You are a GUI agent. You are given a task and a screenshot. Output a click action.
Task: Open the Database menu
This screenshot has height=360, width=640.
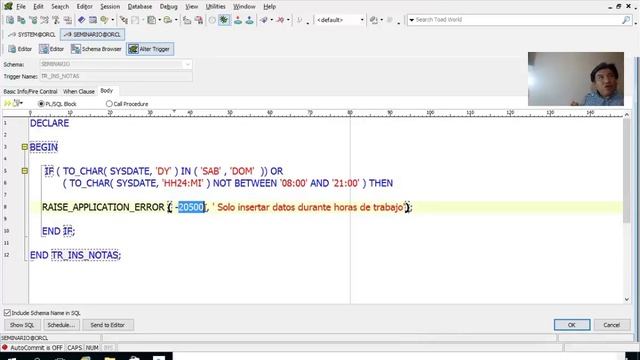(x=140, y=7)
